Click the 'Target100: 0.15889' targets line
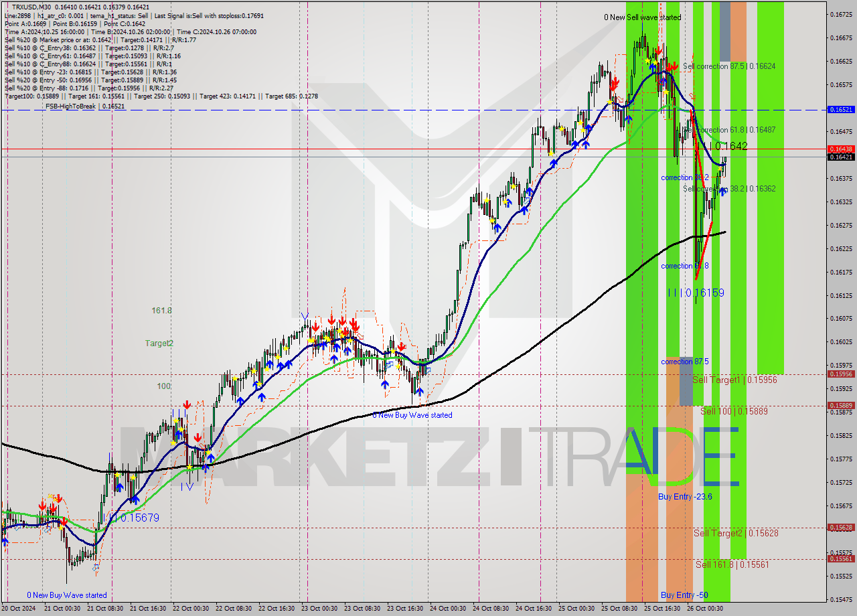The image size is (857, 616). pos(161,96)
